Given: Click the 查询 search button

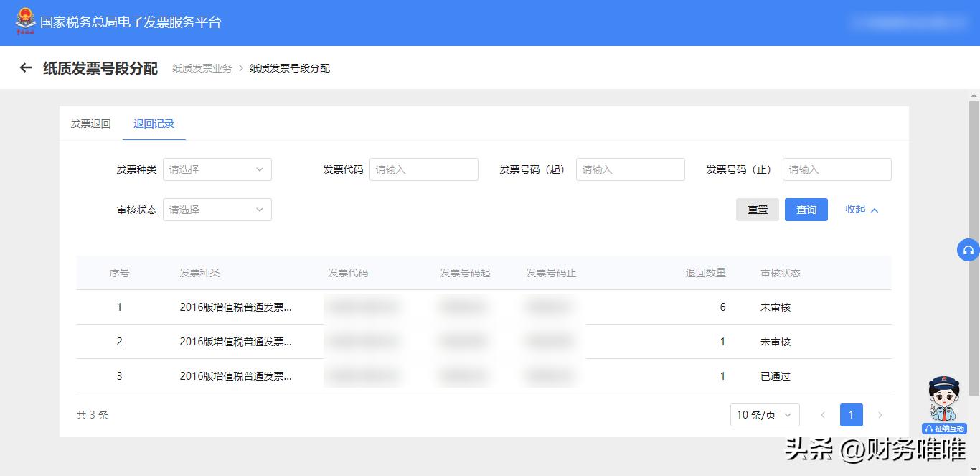Looking at the screenshot, I should coord(806,209).
